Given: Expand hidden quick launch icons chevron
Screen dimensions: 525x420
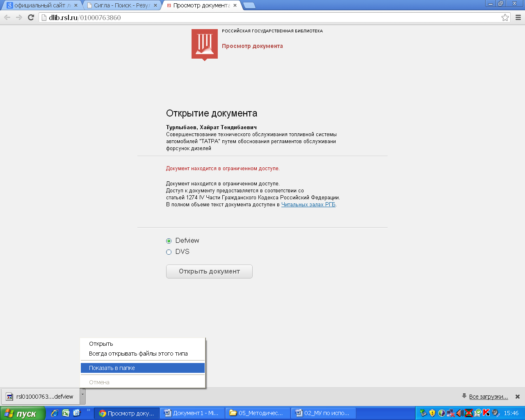Looking at the screenshot, I should tap(88, 411).
